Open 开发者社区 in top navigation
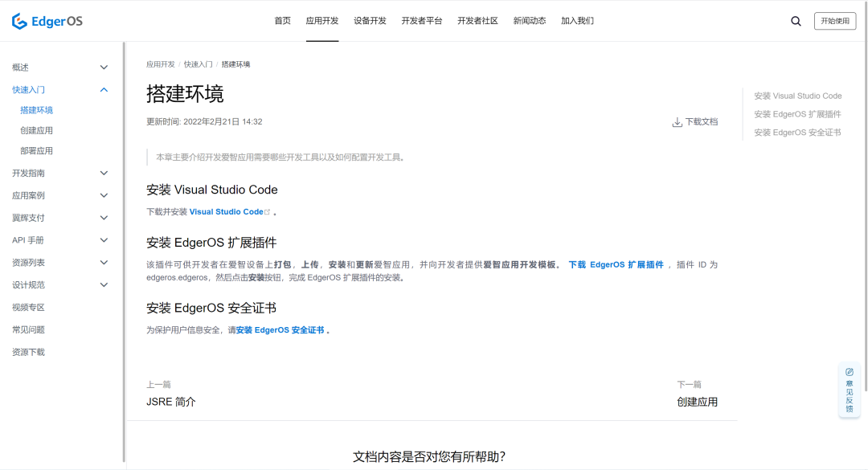This screenshot has height=470, width=868. click(477, 21)
